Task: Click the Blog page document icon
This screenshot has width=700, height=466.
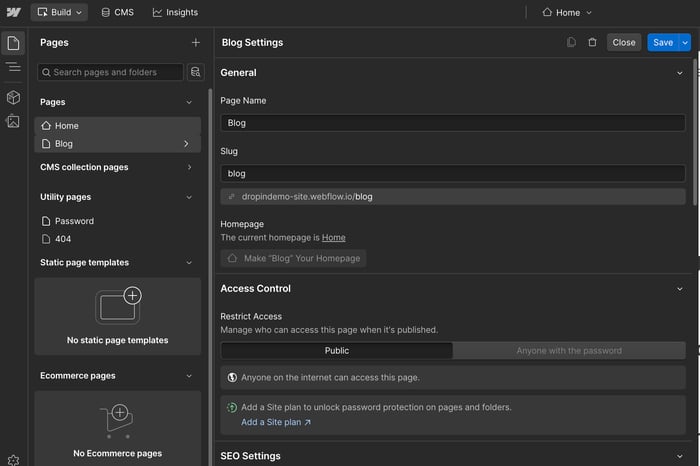Action: (46, 144)
